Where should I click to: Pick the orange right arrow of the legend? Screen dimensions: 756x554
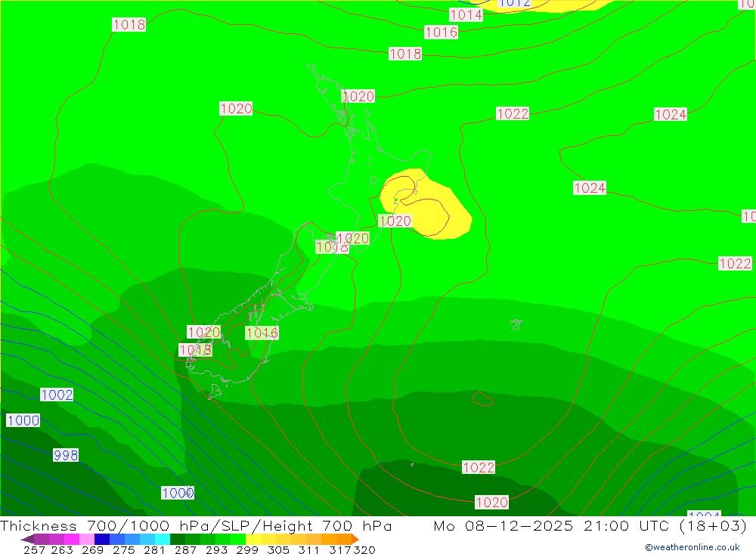click(355, 539)
